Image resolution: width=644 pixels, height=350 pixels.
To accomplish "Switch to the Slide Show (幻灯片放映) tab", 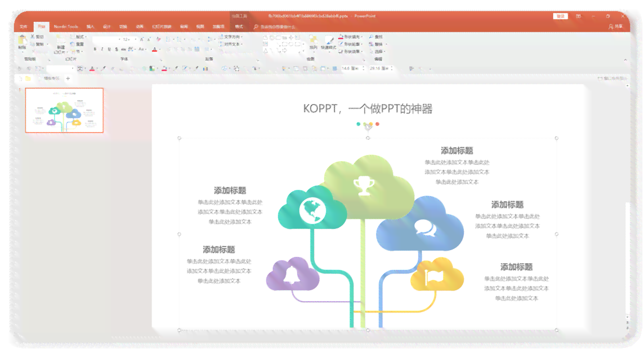I will point(162,26).
